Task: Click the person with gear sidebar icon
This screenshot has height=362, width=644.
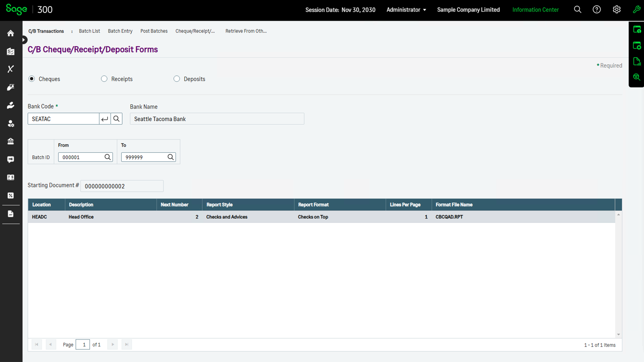Action: pos(10,123)
